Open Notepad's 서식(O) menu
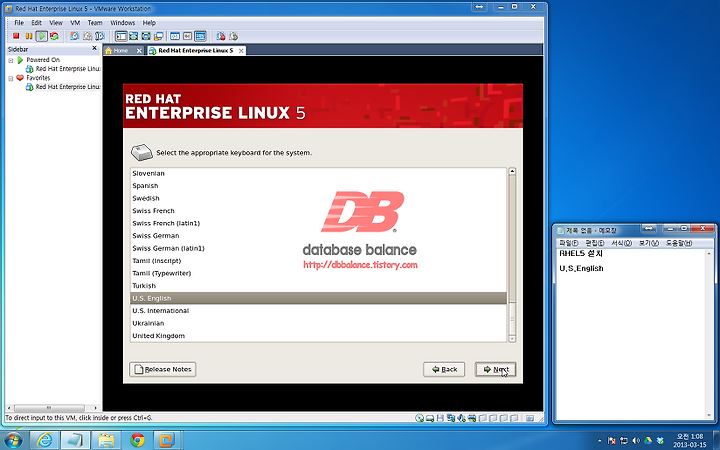 click(x=621, y=243)
